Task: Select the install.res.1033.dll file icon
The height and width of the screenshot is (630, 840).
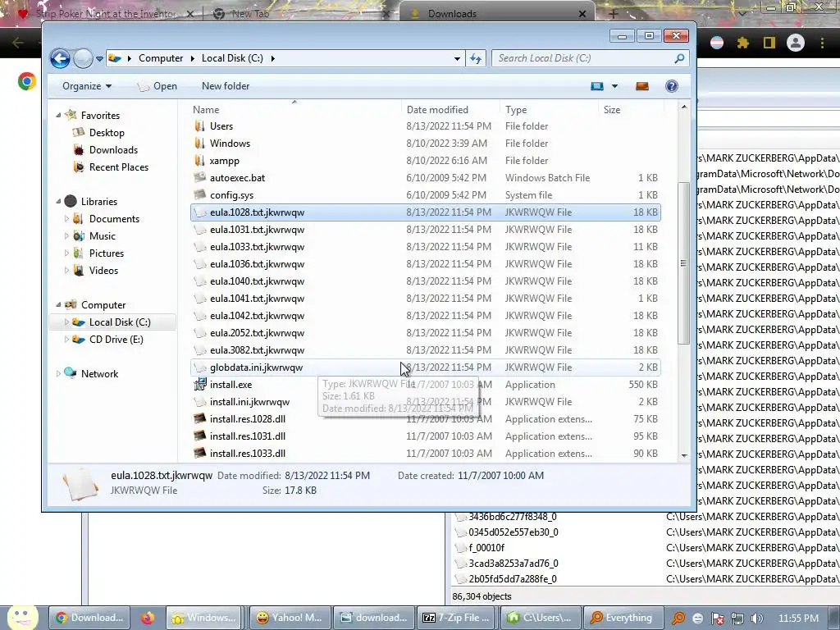Action: tap(200, 453)
